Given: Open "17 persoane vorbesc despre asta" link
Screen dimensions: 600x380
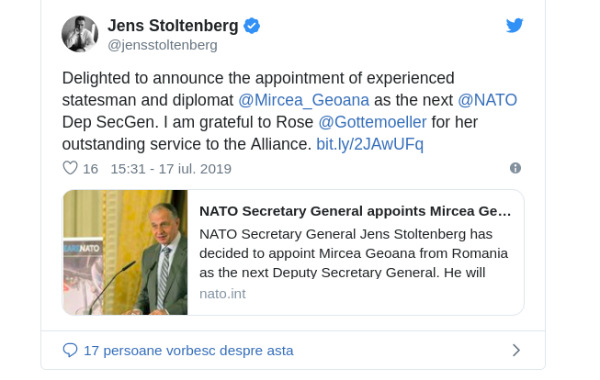Looking at the screenshot, I should click(x=189, y=351).
